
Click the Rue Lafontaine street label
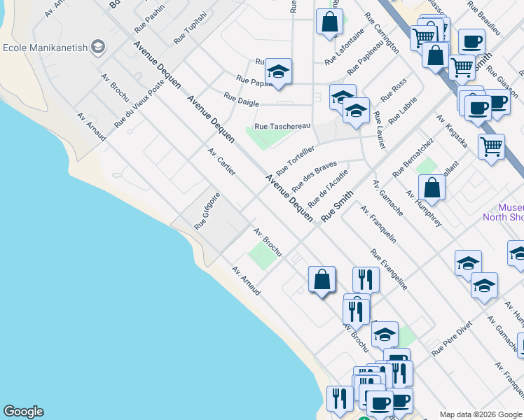[x=345, y=47]
